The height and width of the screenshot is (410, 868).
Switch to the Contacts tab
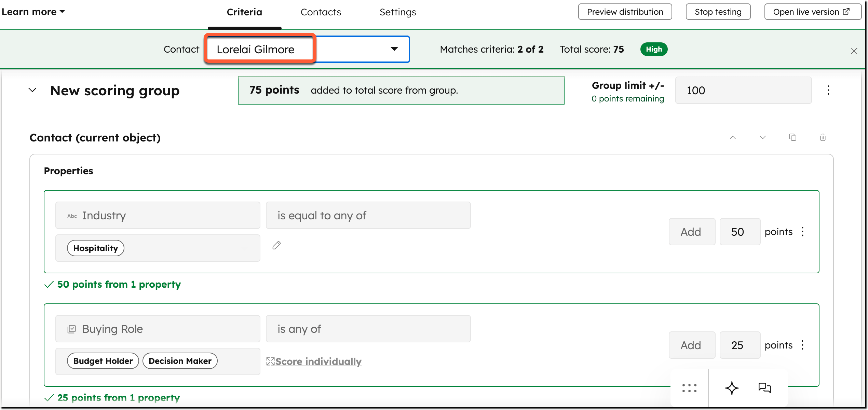(x=321, y=12)
